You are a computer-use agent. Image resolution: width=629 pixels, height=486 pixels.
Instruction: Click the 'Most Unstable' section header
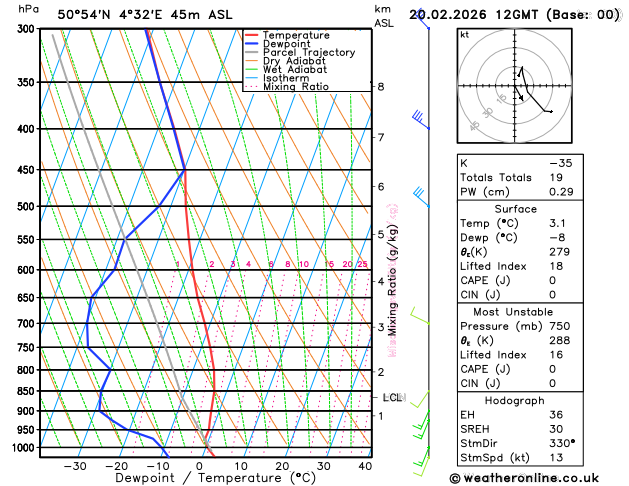click(513, 312)
